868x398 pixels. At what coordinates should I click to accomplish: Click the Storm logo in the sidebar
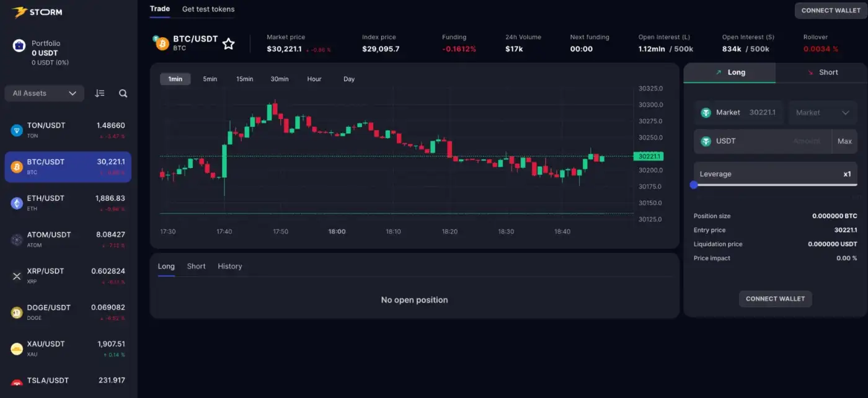(x=37, y=12)
